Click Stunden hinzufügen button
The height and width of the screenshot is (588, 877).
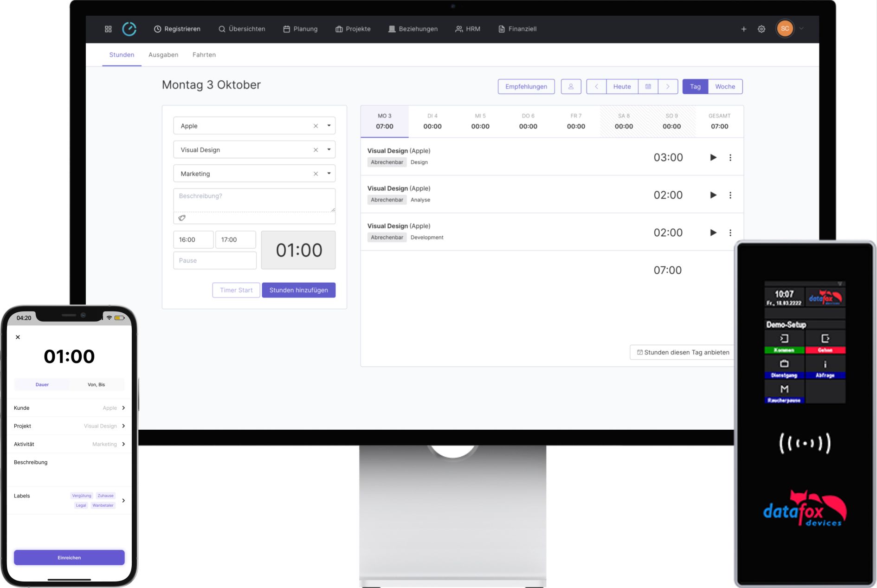click(298, 290)
